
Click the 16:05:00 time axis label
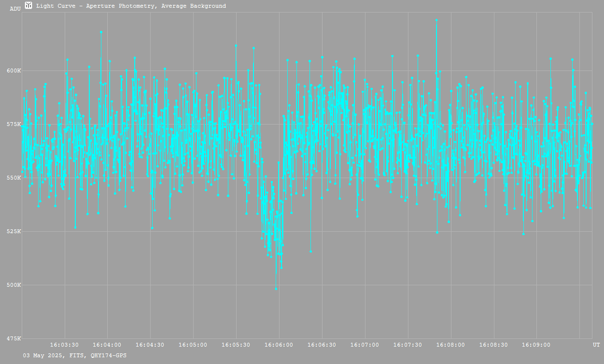point(193,345)
